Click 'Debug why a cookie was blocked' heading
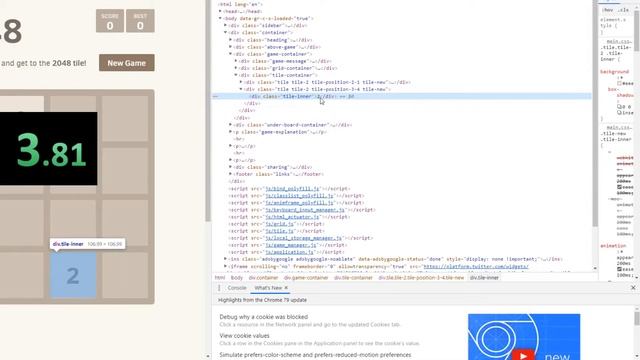 (x=264, y=317)
